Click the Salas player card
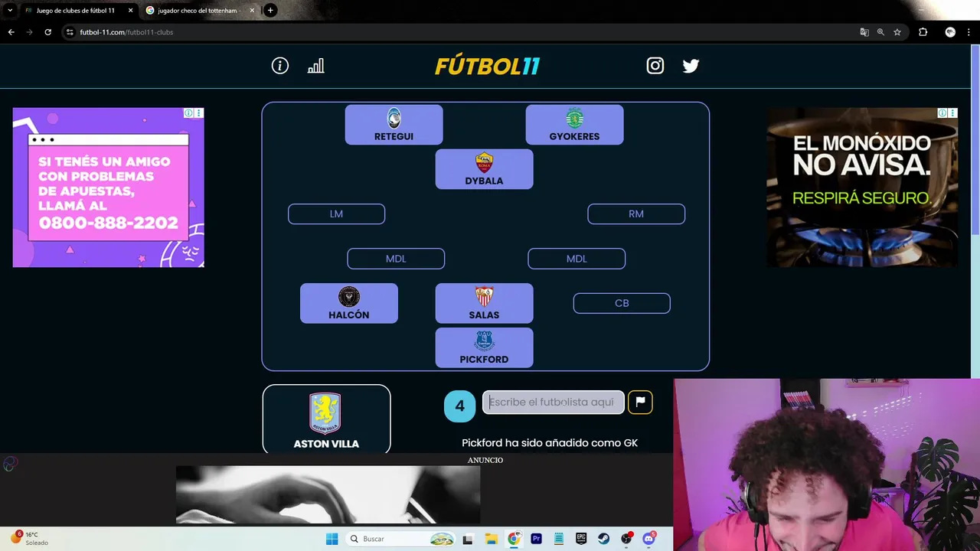This screenshot has width=980, height=551. point(484,303)
